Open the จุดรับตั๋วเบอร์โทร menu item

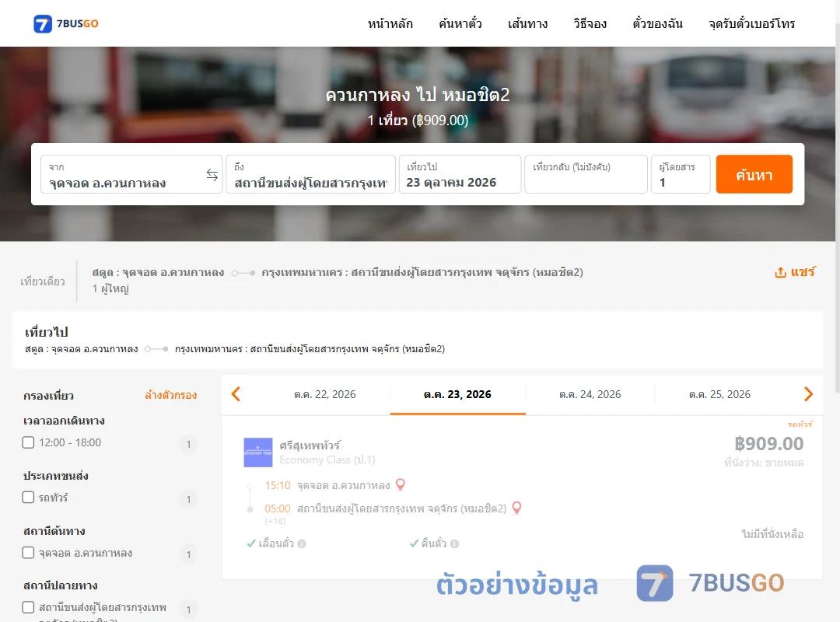tap(751, 23)
